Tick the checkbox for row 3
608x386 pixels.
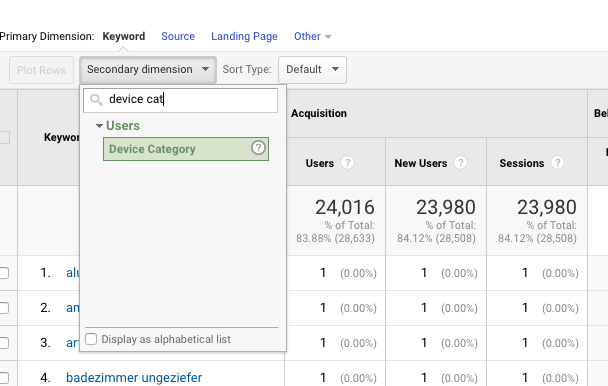pyautogui.click(x=3, y=343)
